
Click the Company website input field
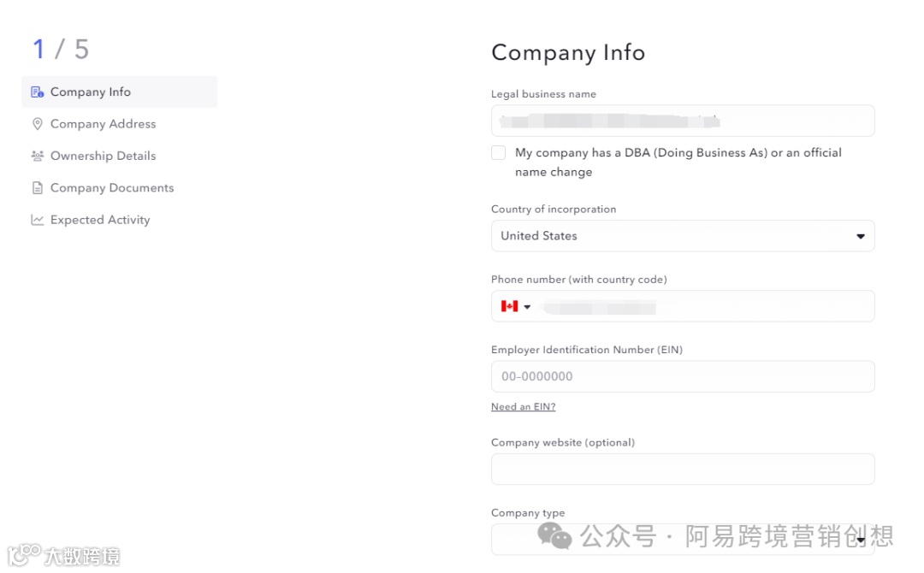coord(683,469)
